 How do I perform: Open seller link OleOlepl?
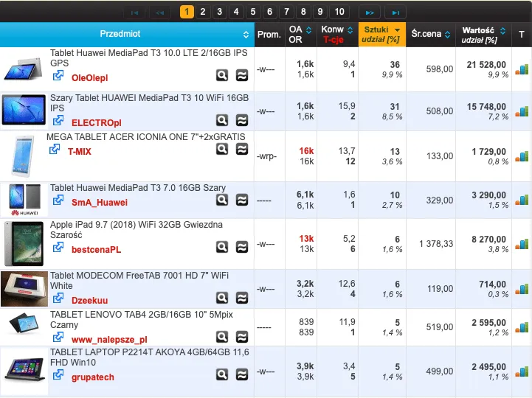point(89,78)
